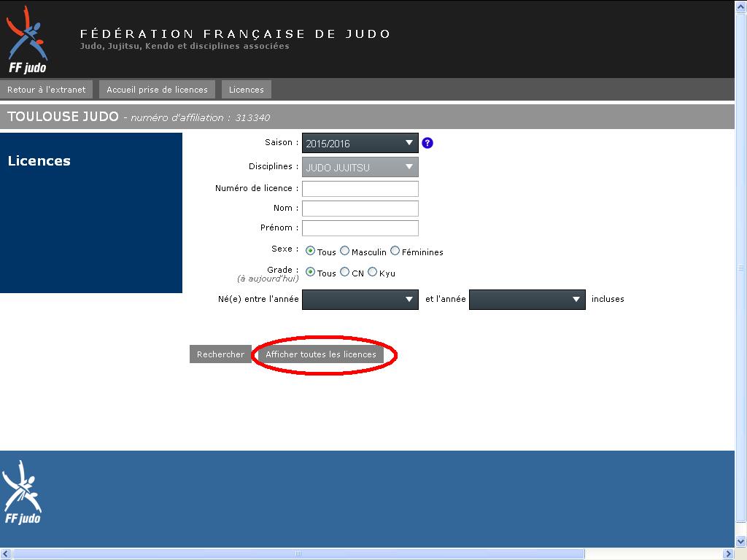Click into the Nom text field
Image resolution: width=747 pixels, height=560 pixels.
click(360, 209)
